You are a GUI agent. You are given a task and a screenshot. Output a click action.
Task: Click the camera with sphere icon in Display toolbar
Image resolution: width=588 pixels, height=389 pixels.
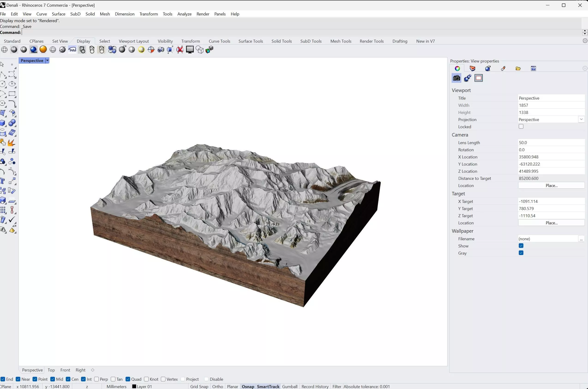[161, 50]
